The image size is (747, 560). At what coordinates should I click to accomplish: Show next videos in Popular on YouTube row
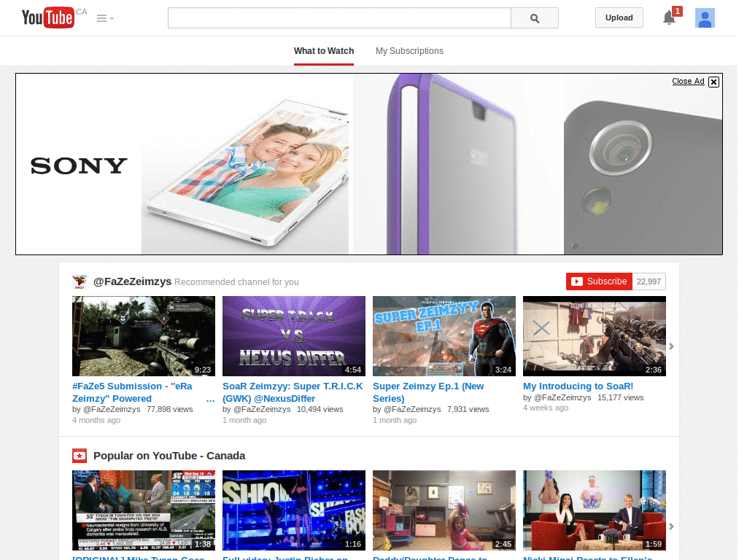click(671, 526)
